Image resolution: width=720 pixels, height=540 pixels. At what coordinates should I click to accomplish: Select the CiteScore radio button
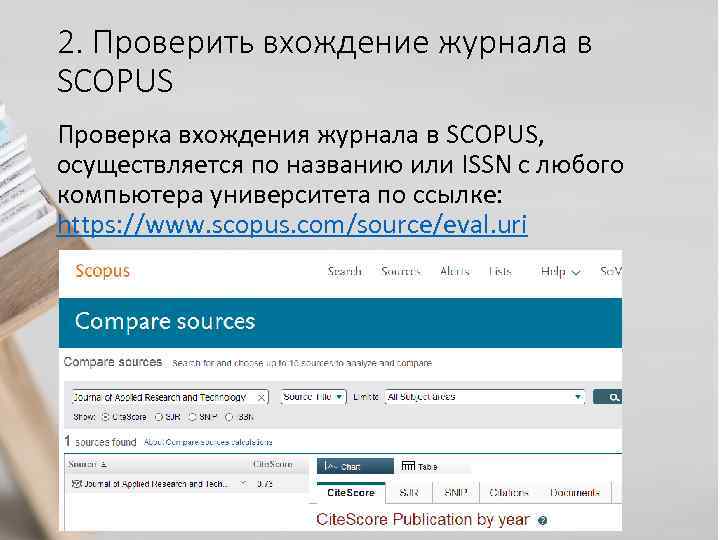[105, 417]
